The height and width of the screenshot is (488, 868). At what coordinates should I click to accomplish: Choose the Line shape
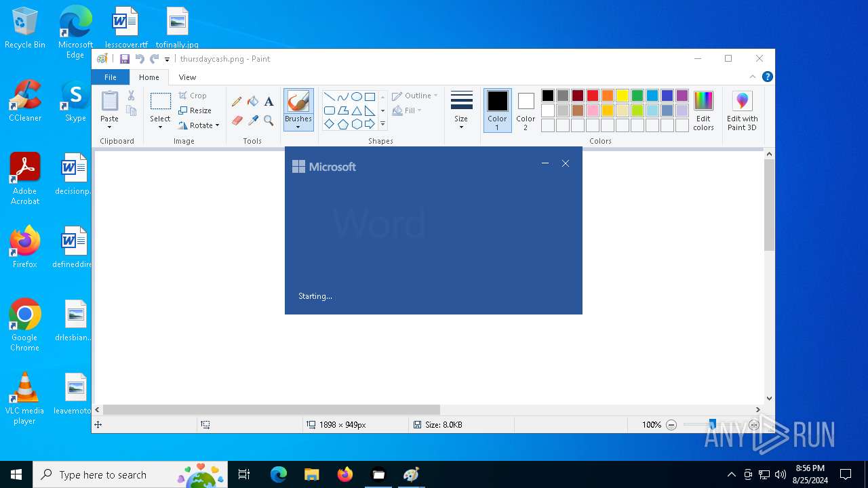pyautogui.click(x=329, y=97)
